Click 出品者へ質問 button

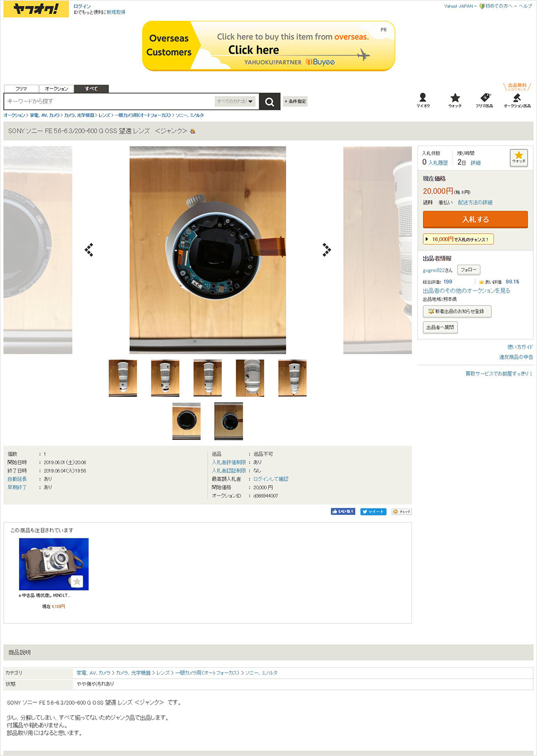(440, 327)
